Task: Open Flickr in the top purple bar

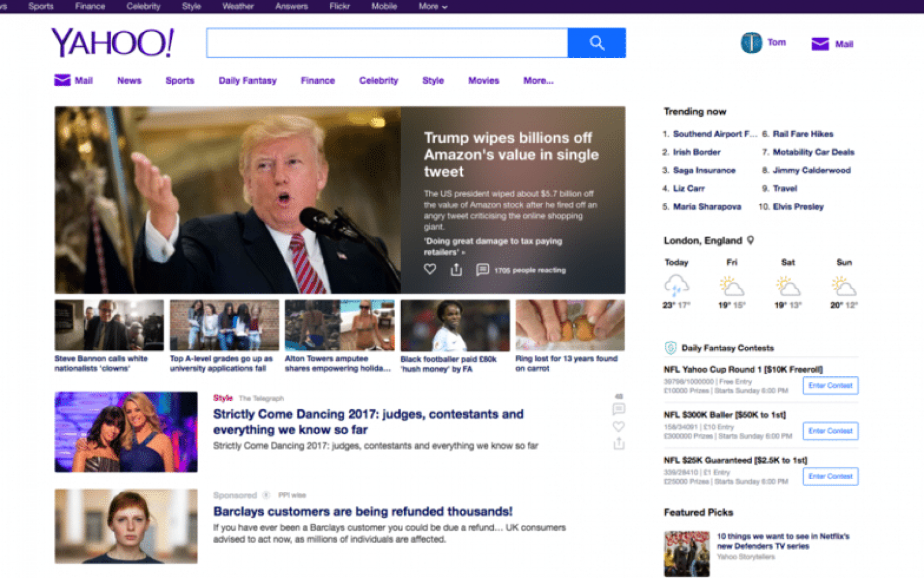Action: coord(340,6)
